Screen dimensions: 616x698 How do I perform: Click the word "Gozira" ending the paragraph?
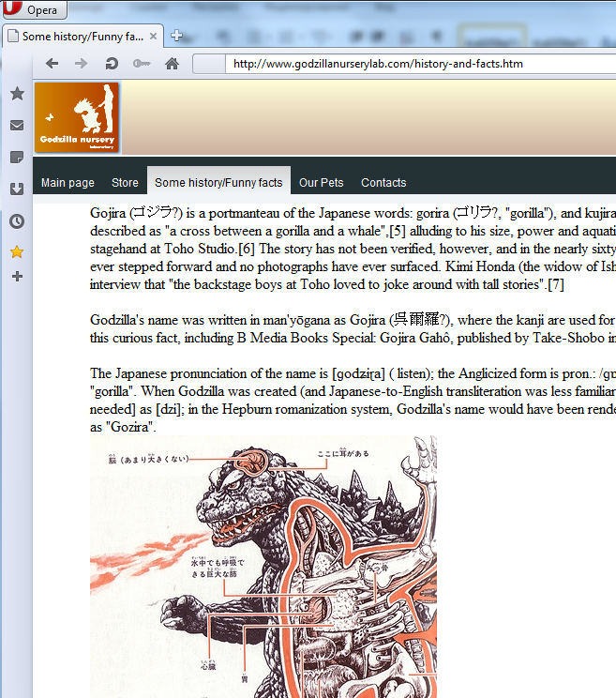[x=129, y=427]
